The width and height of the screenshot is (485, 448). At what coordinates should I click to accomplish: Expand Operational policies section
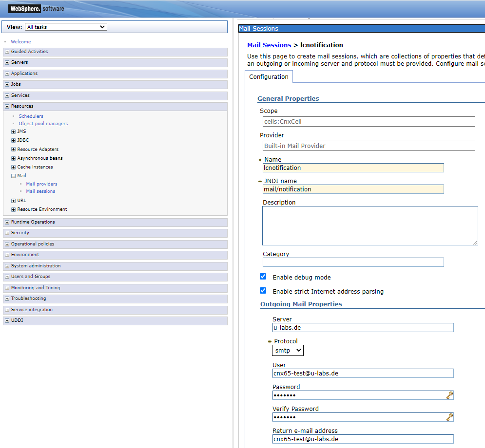pyautogui.click(x=7, y=244)
